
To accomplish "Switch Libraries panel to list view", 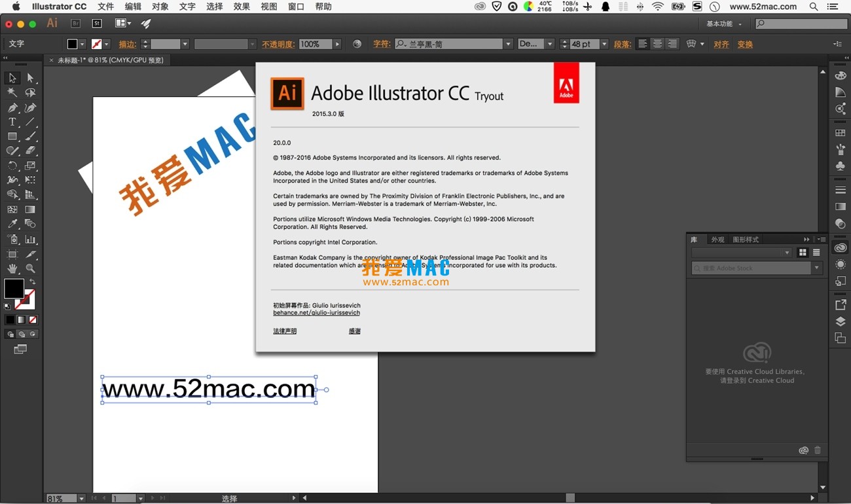I will click(x=816, y=253).
